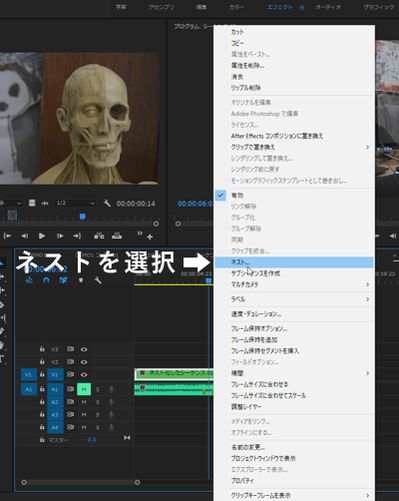Click the timeline display settings wrench
This screenshot has height=501, width=399.
coord(98,280)
